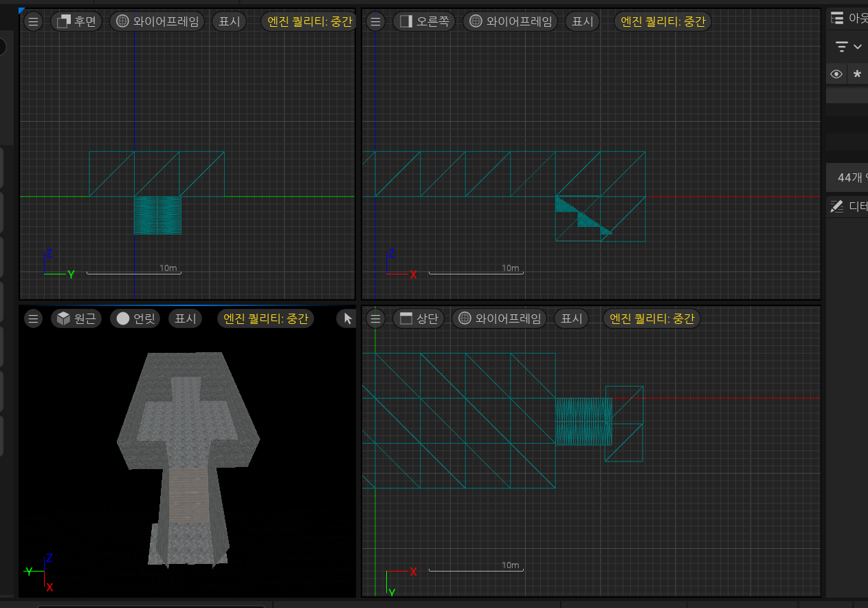Image resolution: width=868 pixels, height=608 pixels.
Task: Open hamburger menu of the 상단 viewport
Action: 375,318
